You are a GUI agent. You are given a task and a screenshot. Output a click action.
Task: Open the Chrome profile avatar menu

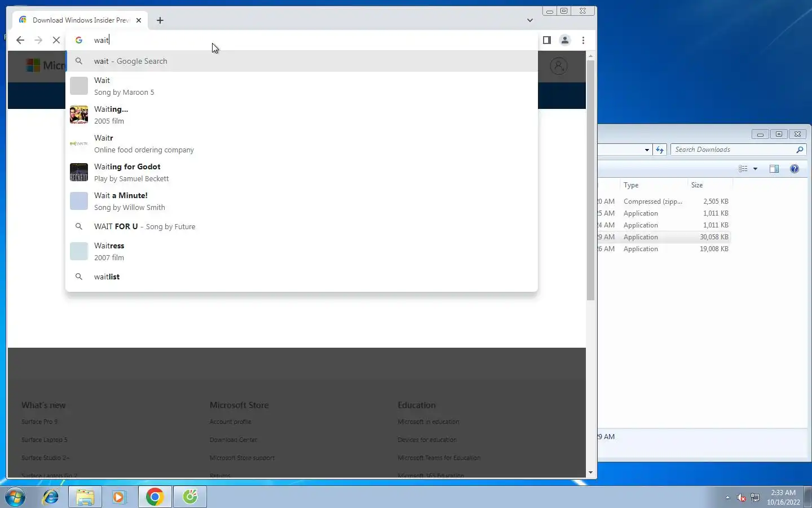coord(564,40)
